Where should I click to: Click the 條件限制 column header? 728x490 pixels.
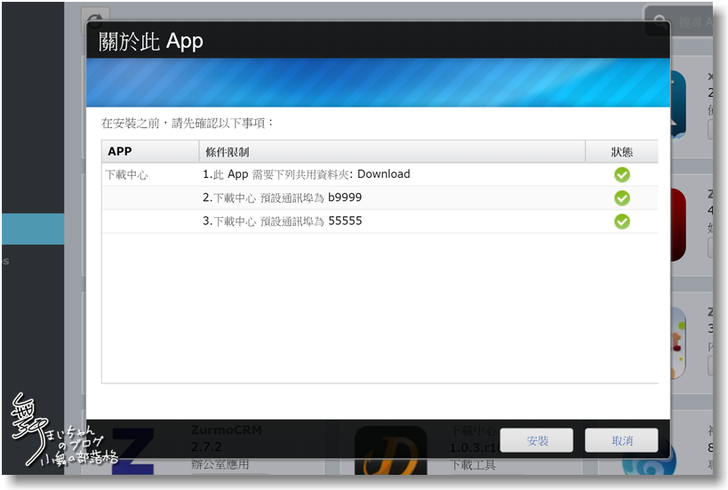392,151
